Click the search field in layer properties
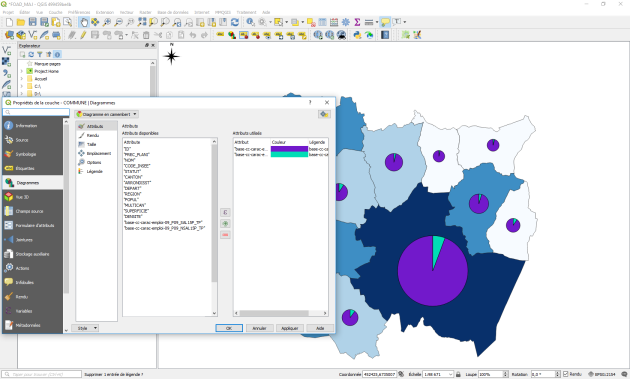 [x=36, y=112]
